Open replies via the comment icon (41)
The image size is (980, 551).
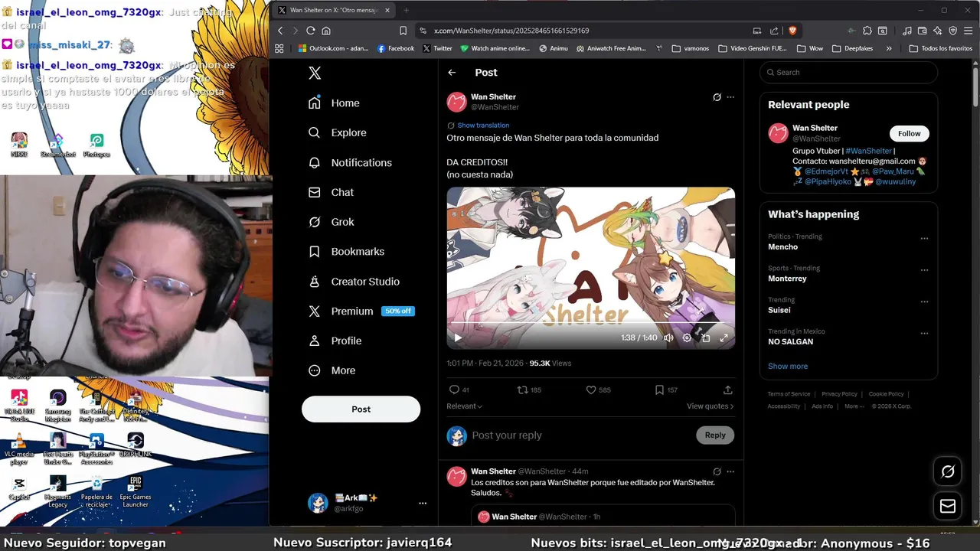click(x=459, y=390)
